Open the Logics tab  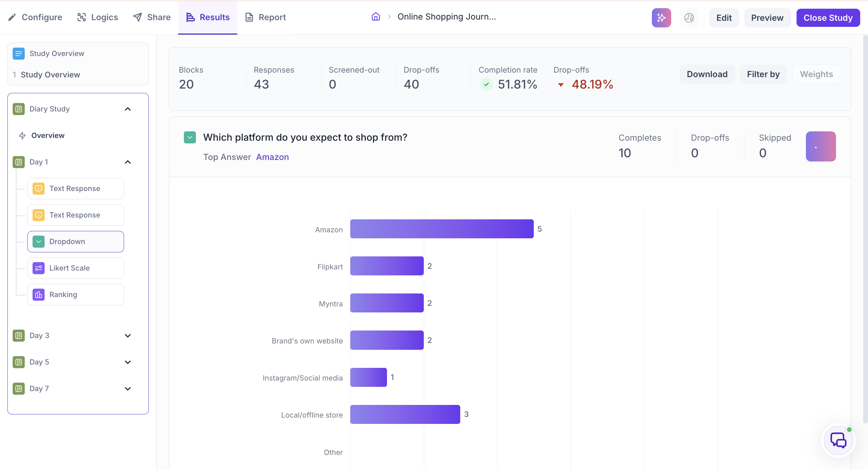click(x=97, y=17)
